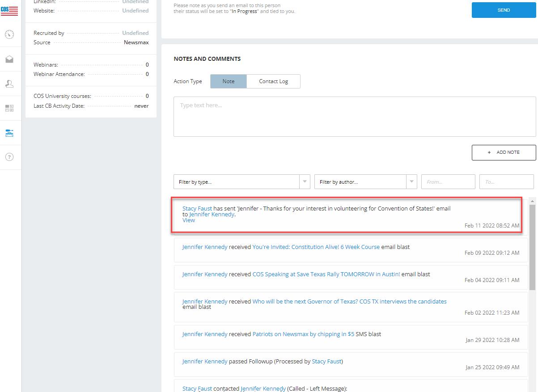This screenshot has width=538, height=392.
Task: Click the COS flag logo
Action: point(9,10)
